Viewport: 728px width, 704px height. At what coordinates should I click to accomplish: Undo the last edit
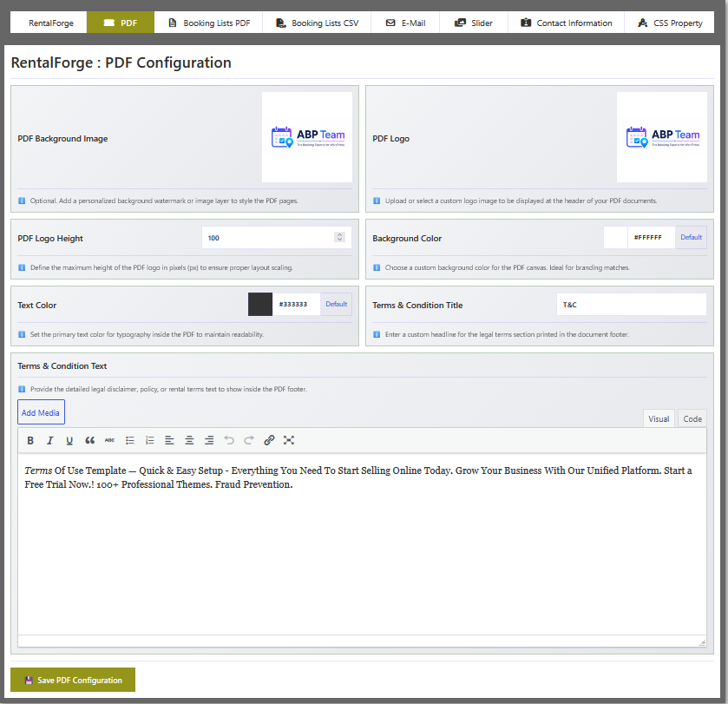[229, 440]
